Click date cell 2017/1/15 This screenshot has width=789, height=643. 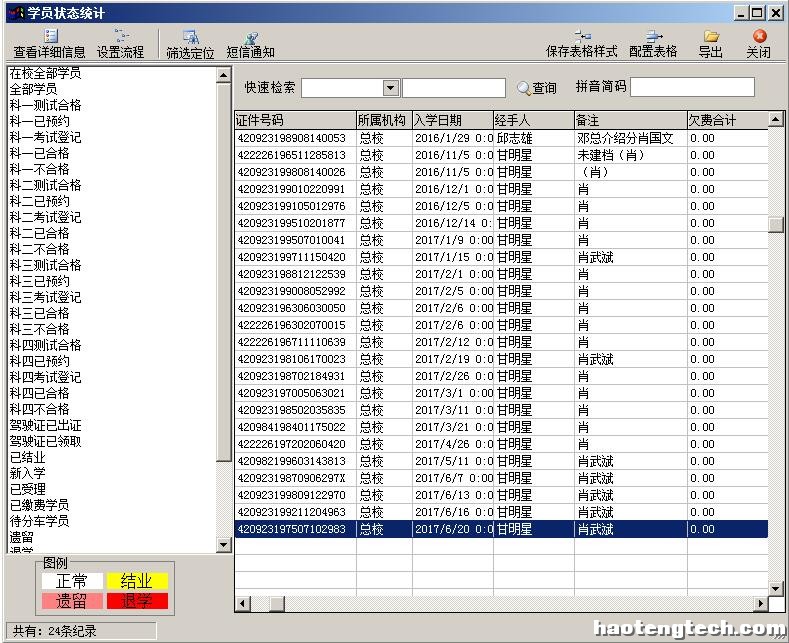(452, 258)
